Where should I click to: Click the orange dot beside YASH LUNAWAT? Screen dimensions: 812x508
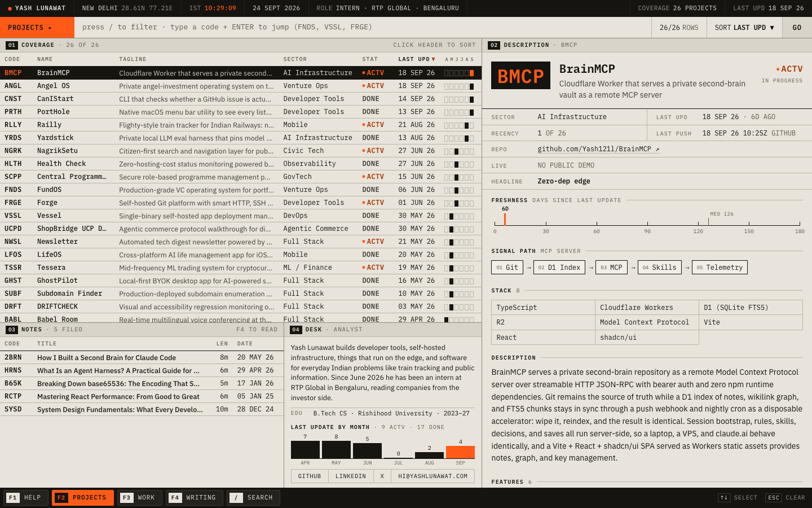tap(10, 8)
